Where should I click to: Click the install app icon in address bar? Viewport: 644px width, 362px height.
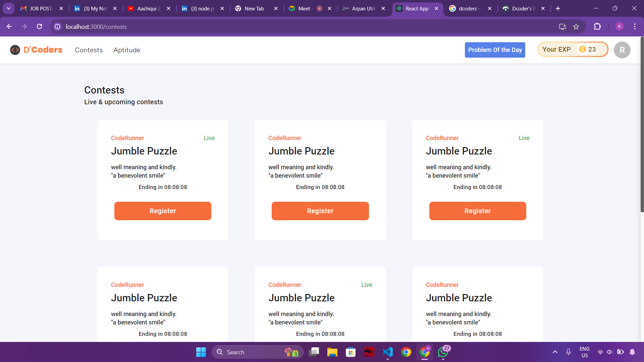[x=562, y=27]
